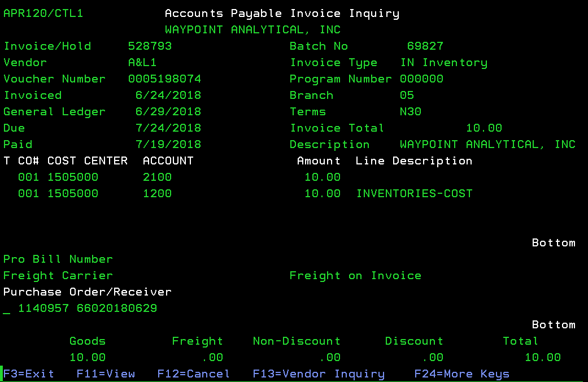This screenshot has width=588, height=382.
Task: Click the purchase order selection field underscore
Action: (7, 309)
